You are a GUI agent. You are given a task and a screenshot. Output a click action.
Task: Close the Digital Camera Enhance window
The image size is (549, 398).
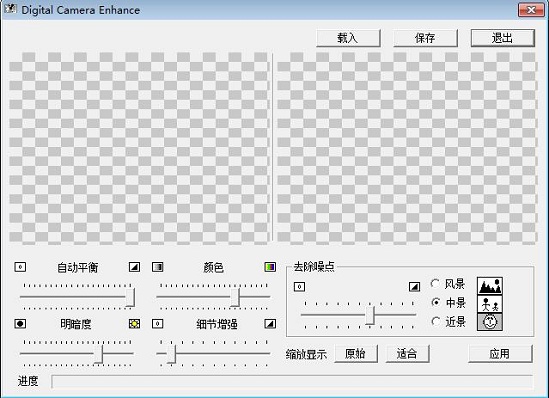[531, 10]
